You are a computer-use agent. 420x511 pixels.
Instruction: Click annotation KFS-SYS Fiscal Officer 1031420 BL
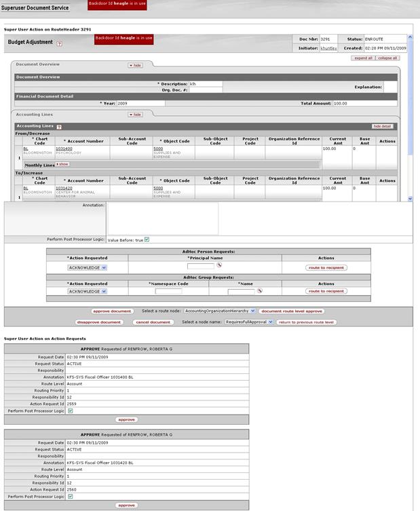tap(100, 463)
